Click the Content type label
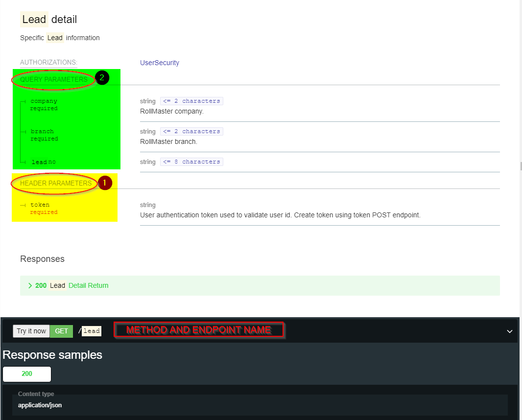 36,394
